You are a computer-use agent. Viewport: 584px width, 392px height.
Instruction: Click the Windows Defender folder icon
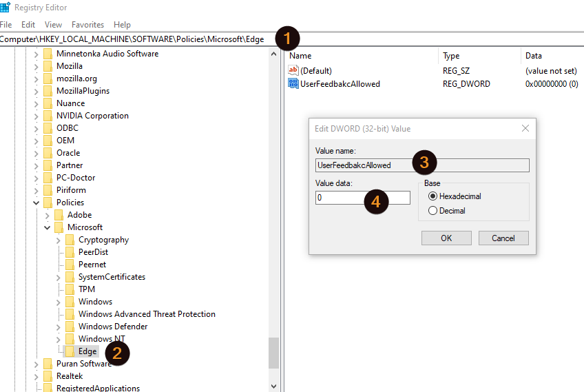click(x=70, y=327)
